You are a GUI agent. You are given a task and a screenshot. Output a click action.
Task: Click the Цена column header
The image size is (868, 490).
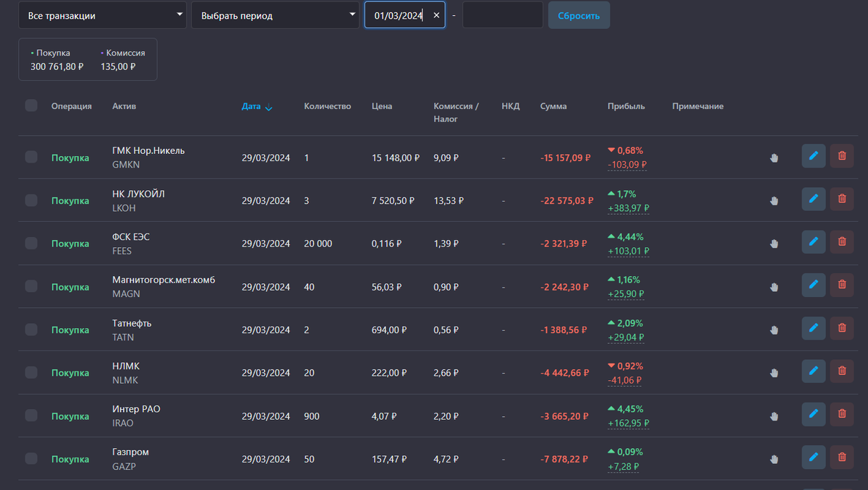[x=382, y=106]
